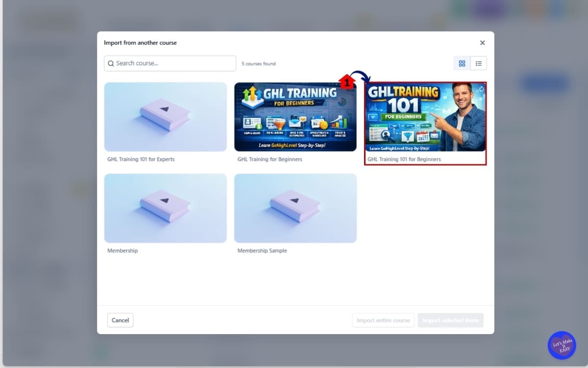Click the '5 courses found' text
The width and height of the screenshot is (588, 368).
(x=259, y=64)
